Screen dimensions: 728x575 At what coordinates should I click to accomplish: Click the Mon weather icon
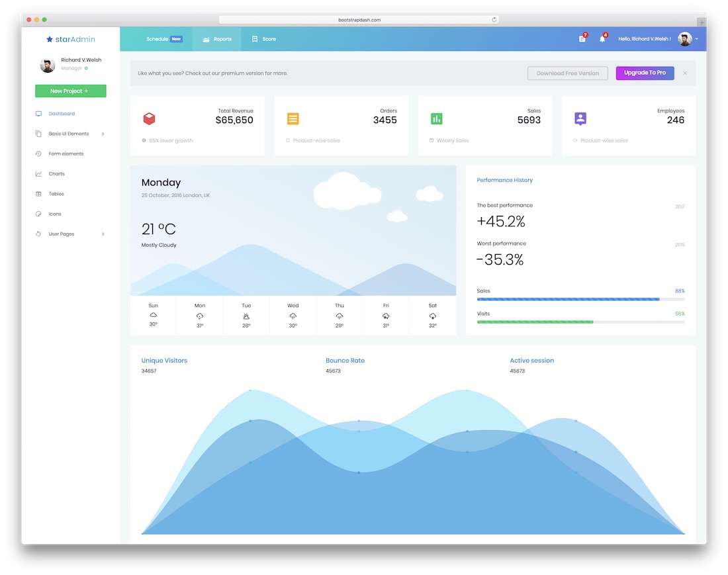pyautogui.click(x=200, y=316)
